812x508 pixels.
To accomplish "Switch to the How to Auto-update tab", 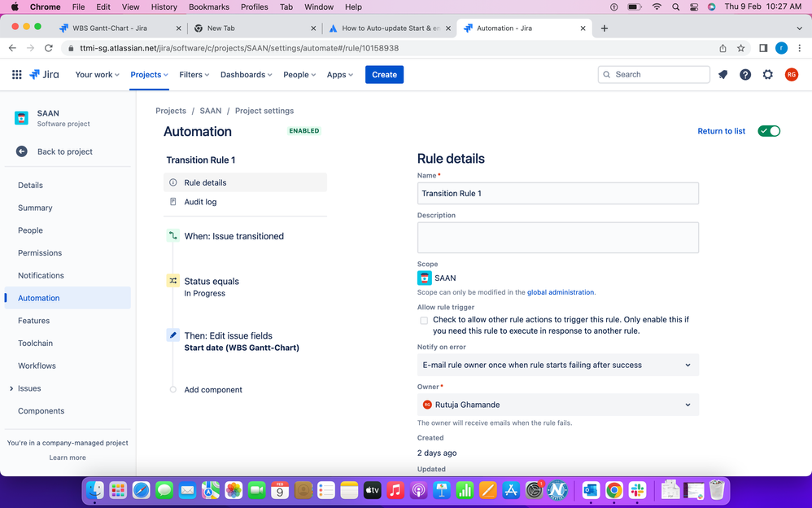I will pos(390,28).
